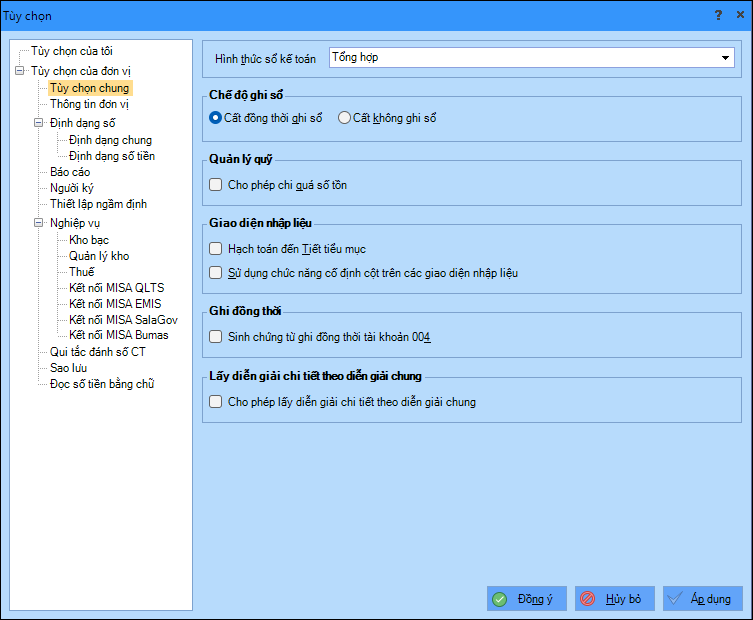Image resolution: width=753 pixels, height=620 pixels.
Task: Open Kết nối MISA EMIS settings
Action: tap(115, 304)
